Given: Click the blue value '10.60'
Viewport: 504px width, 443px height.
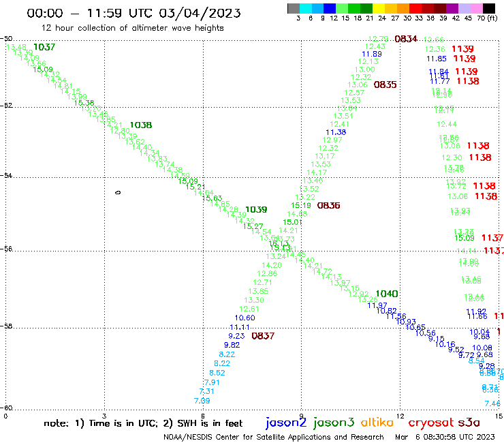Looking at the screenshot, I should (x=245, y=318).
